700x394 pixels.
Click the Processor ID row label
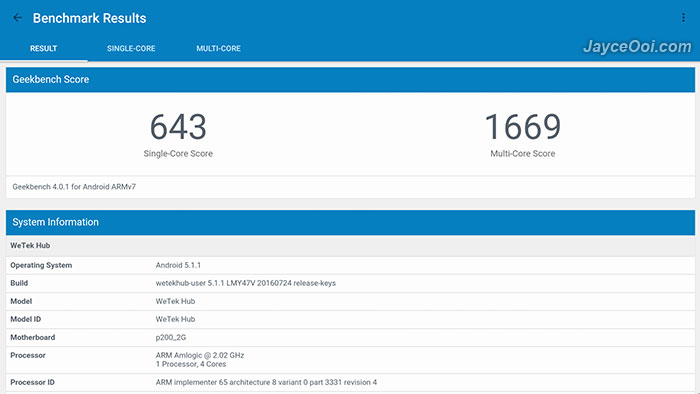tap(32, 382)
